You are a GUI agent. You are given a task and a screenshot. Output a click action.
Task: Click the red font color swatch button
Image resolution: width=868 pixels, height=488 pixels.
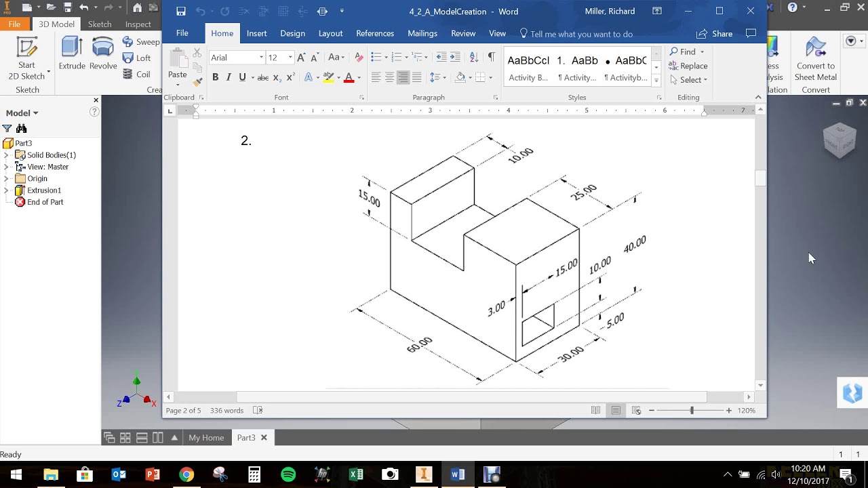[x=349, y=77]
